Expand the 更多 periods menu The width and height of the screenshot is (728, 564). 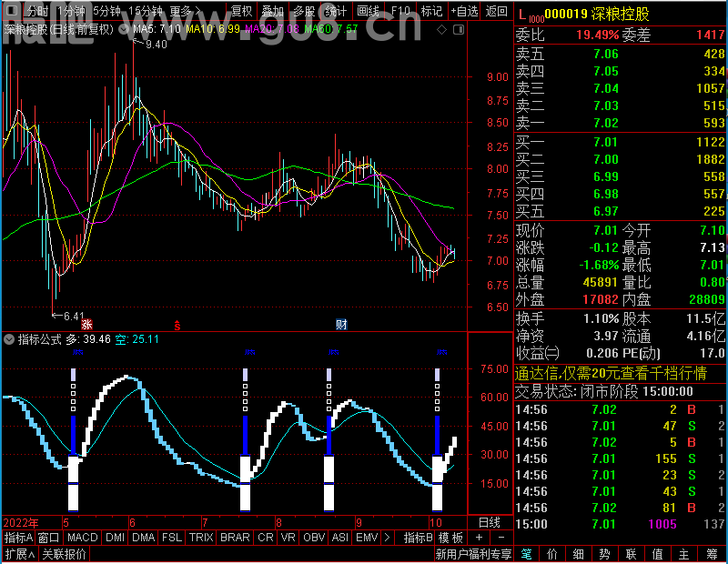coord(186,11)
